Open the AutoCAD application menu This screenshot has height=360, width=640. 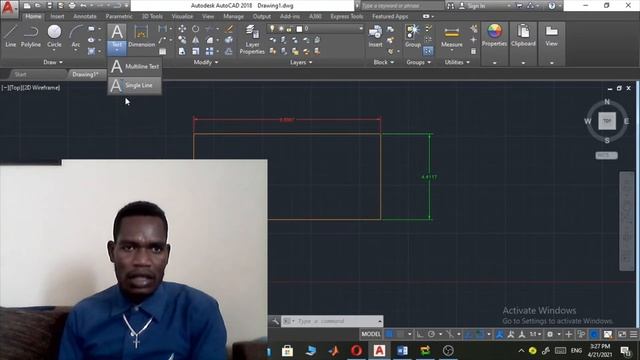click(x=8, y=8)
